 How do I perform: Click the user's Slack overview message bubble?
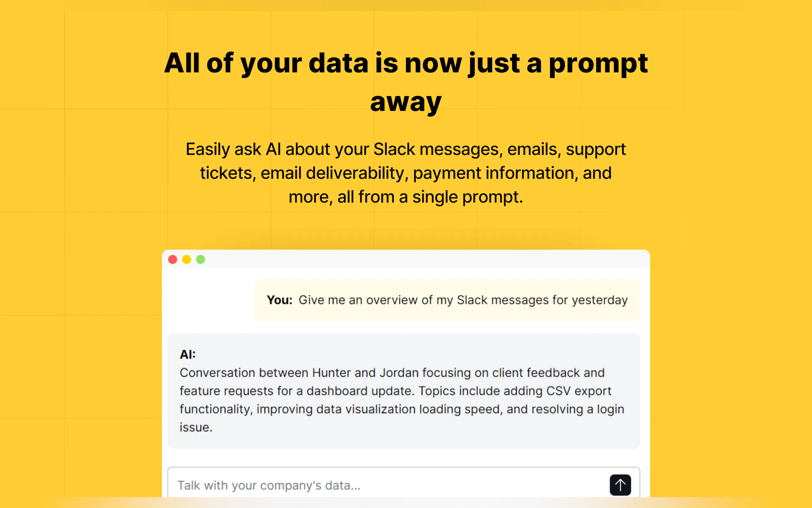(447, 300)
